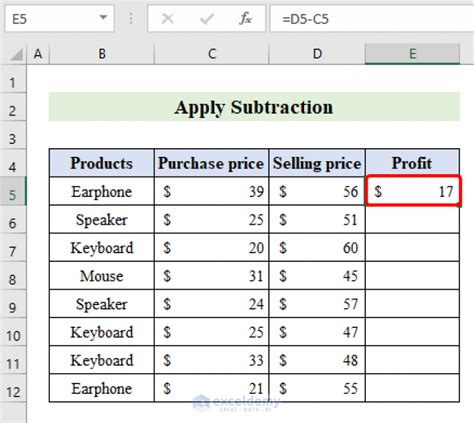The width and height of the screenshot is (474, 423).
Task: Select the Keyboard cell in row 7
Action: tap(102, 248)
